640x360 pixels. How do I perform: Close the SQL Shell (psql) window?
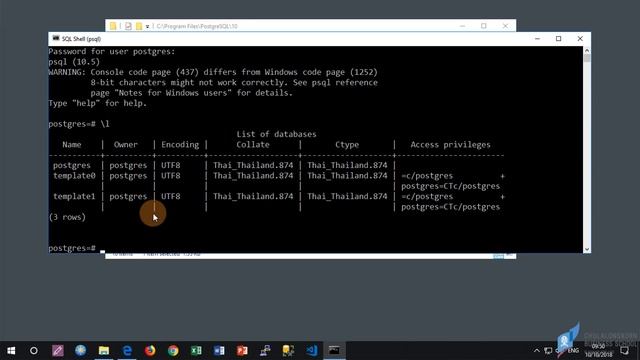580,39
